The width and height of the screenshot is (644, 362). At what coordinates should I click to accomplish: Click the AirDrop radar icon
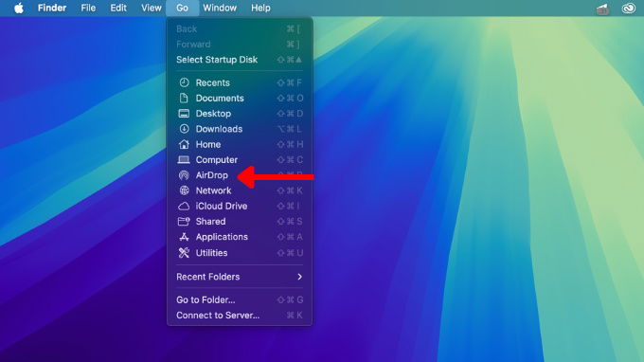(184, 175)
